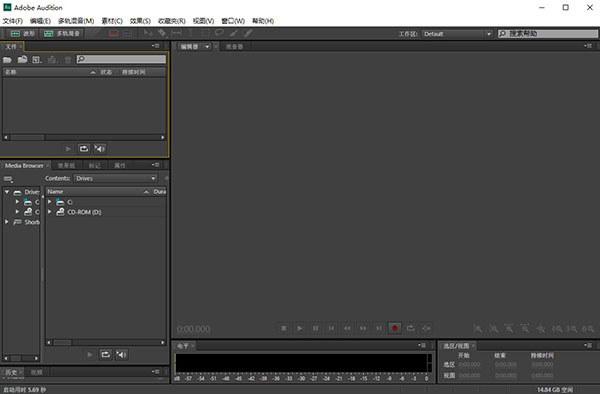Toggle loop playback in Media Browser
600x394 pixels.
click(106, 355)
